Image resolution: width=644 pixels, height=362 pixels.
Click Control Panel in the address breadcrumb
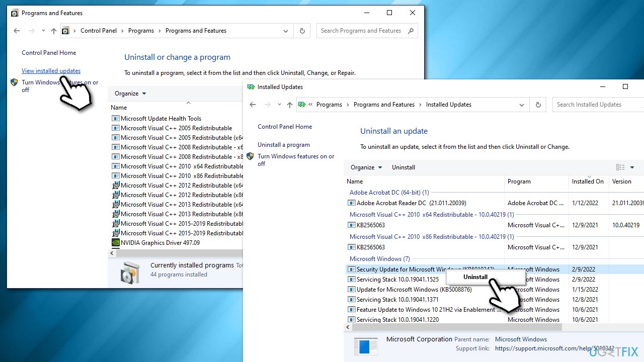(x=99, y=31)
